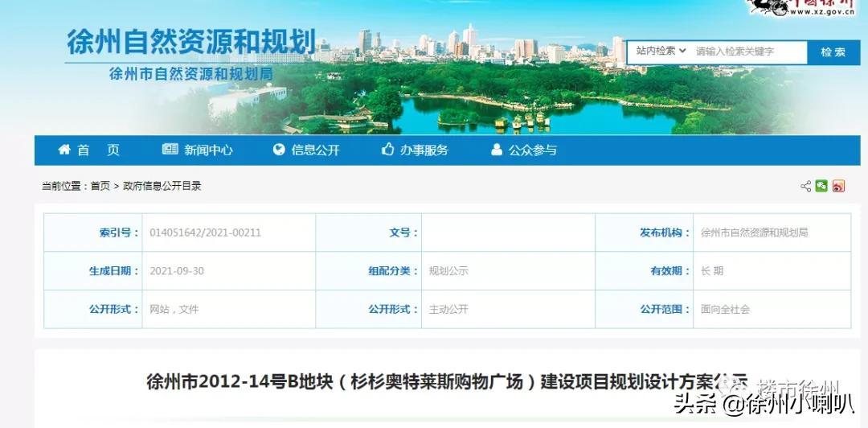This screenshot has height=428, width=868.
Task: Click the 首页 breadcrumb link
Action: 100,187
